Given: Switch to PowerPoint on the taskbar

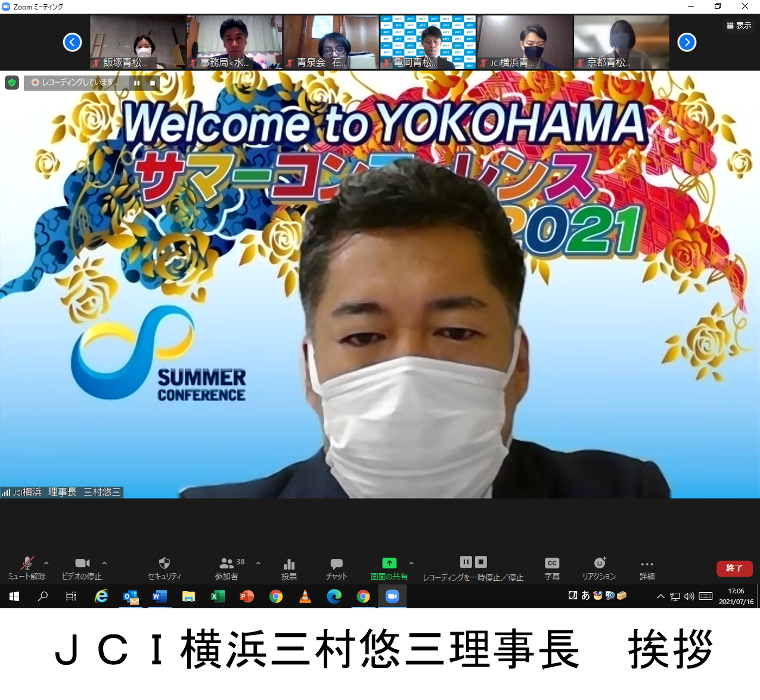Looking at the screenshot, I should coord(247,596).
